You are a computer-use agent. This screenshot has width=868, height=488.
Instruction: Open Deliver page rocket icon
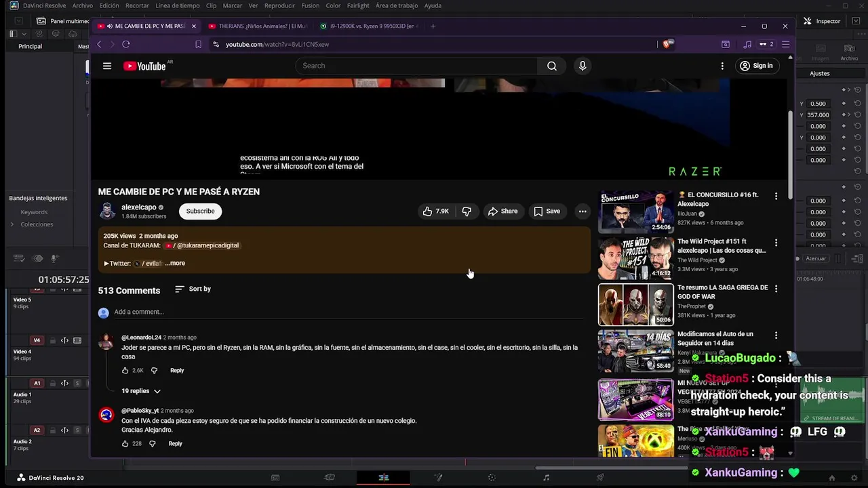(x=600, y=478)
